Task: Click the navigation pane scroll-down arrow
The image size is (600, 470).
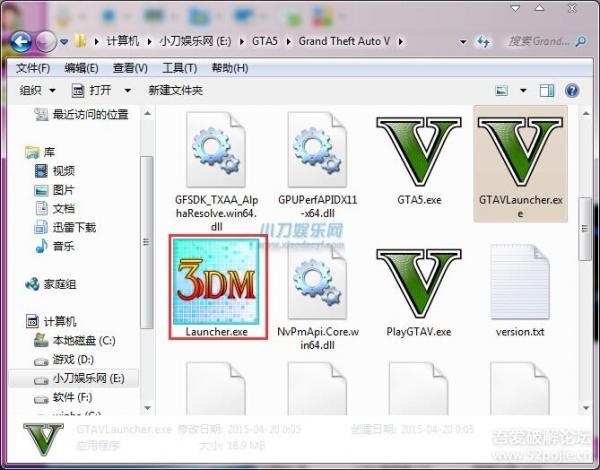Action: tap(147, 408)
